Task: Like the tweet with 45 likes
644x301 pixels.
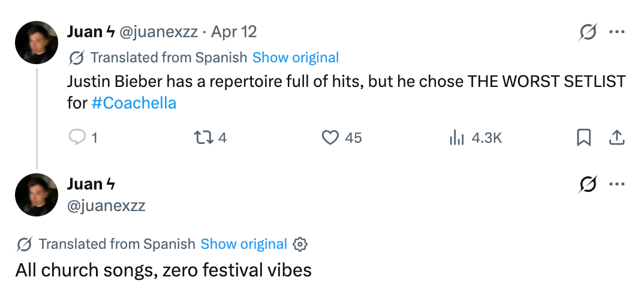Action: pyautogui.click(x=330, y=138)
